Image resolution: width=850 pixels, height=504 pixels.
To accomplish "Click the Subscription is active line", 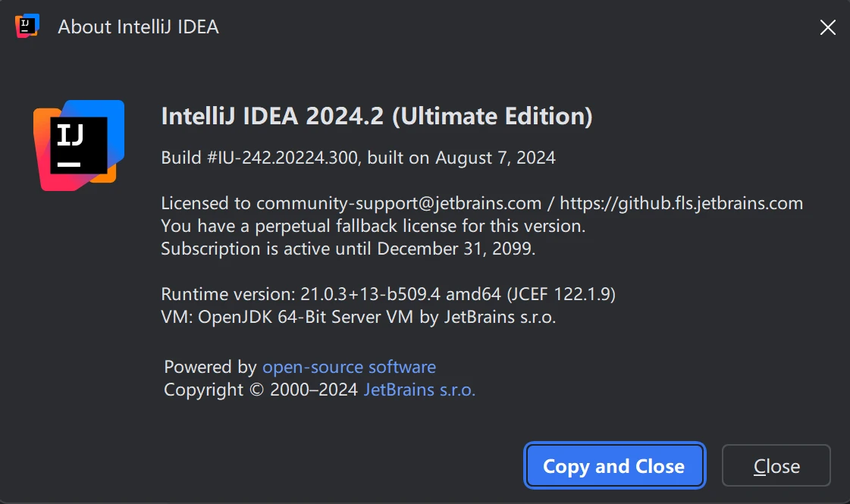I will coord(348,249).
